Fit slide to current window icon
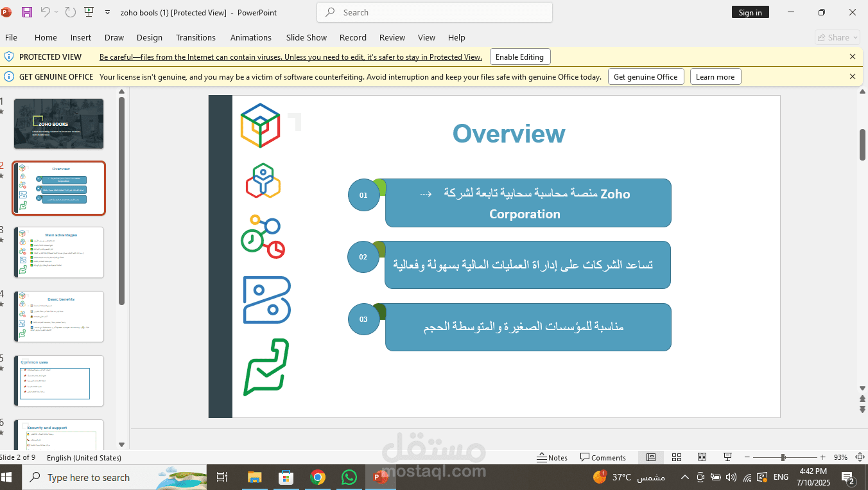 click(x=860, y=457)
